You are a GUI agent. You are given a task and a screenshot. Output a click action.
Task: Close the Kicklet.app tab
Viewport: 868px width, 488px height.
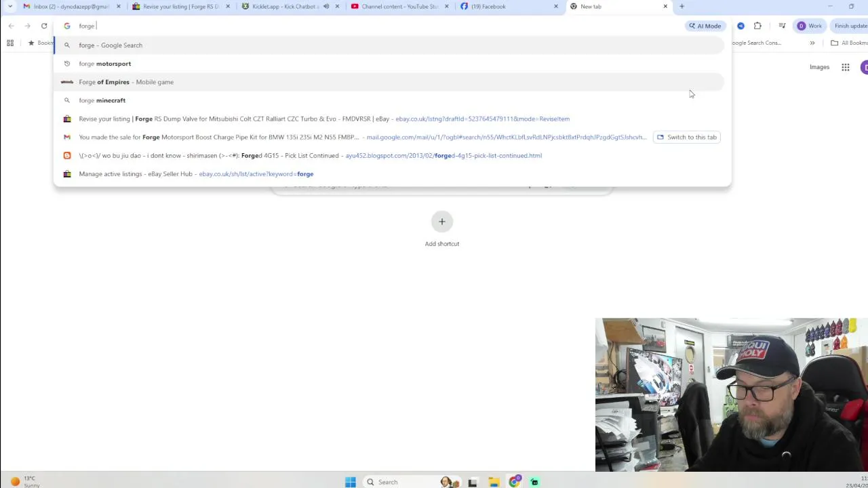(x=337, y=7)
